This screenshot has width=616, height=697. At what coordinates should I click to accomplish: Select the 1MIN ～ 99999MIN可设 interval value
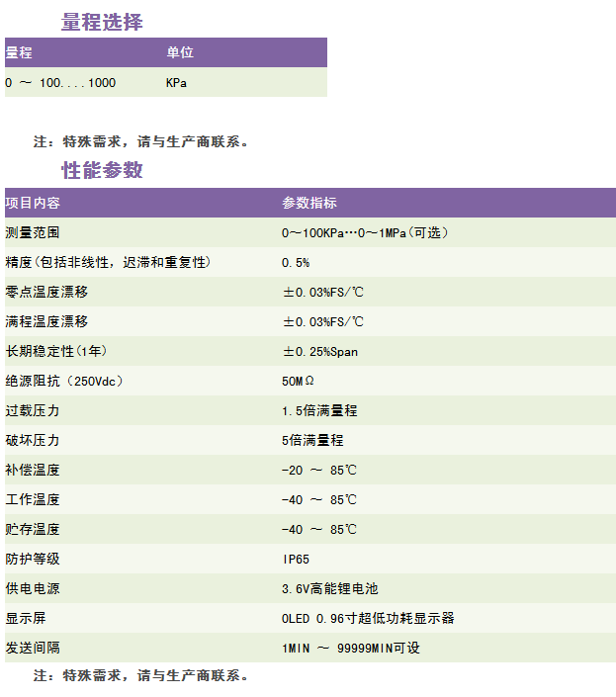(x=351, y=648)
